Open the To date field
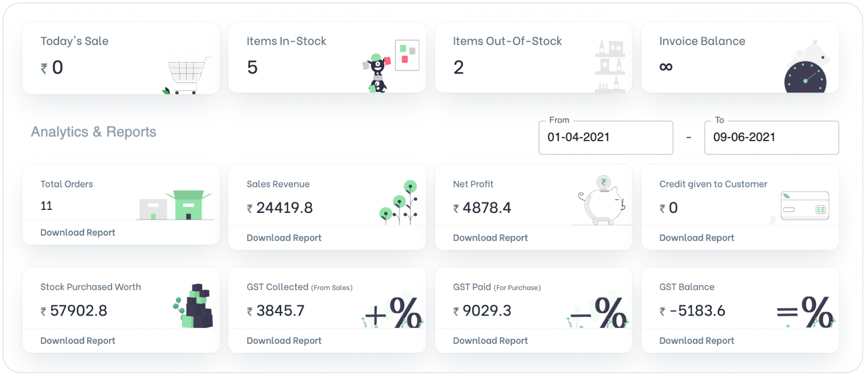The image size is (868, 376). [771, 138]
